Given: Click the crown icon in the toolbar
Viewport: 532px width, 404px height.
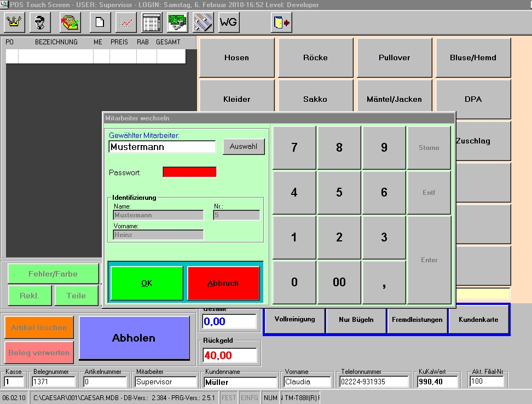Looking at the screenshot, I should tap(14, 22).
